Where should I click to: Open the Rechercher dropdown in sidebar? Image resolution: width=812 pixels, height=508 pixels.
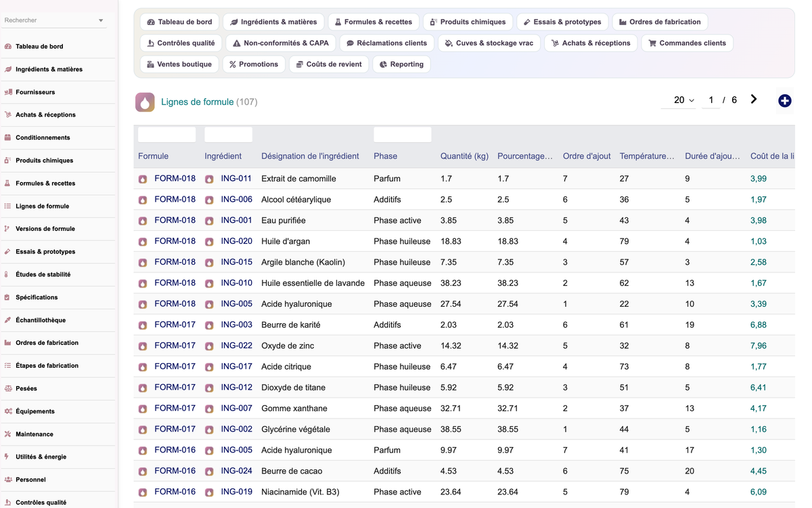101,20
